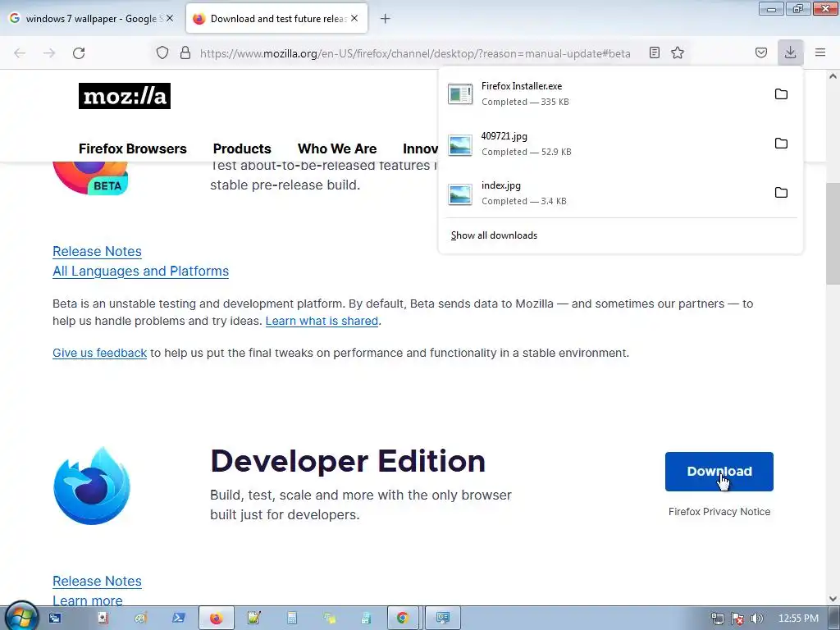Click the 12:55 PM system clock

tap(798, 619)
